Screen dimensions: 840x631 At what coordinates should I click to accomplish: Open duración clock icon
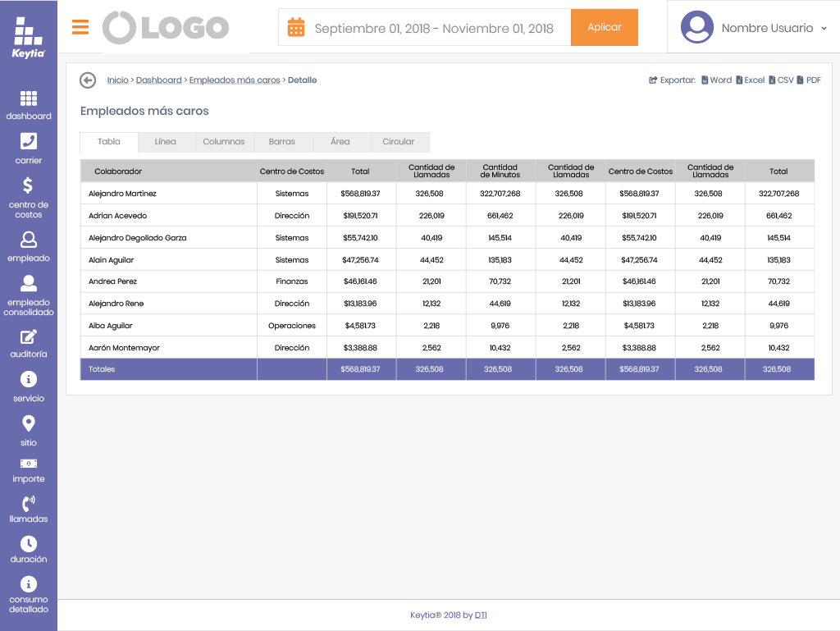click(x=29, y=544)
